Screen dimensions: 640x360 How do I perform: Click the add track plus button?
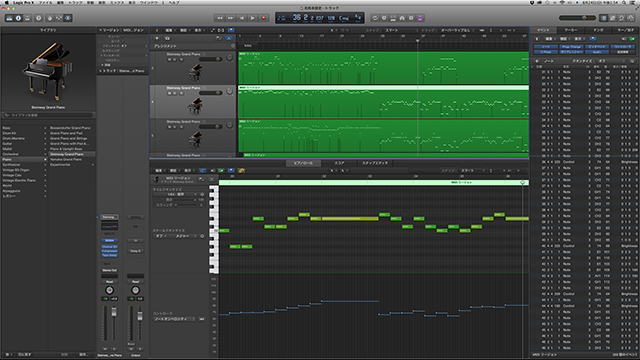click(157, 38)
